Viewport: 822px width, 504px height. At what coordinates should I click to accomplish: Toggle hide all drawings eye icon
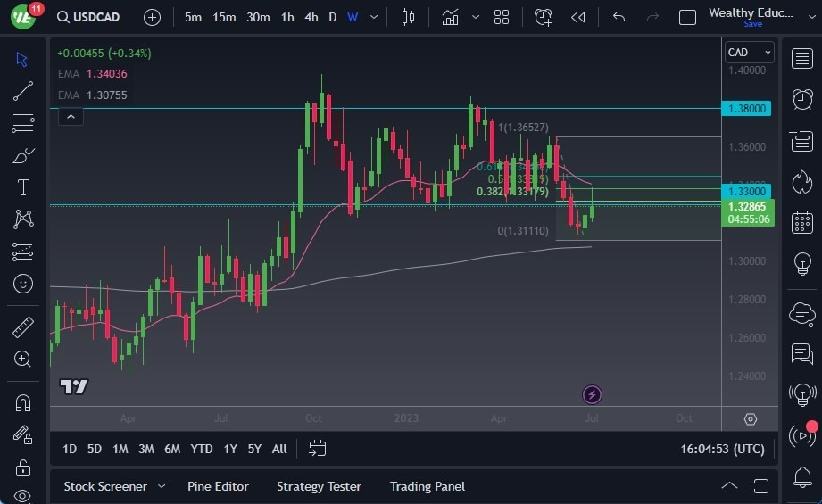(22, 495)
